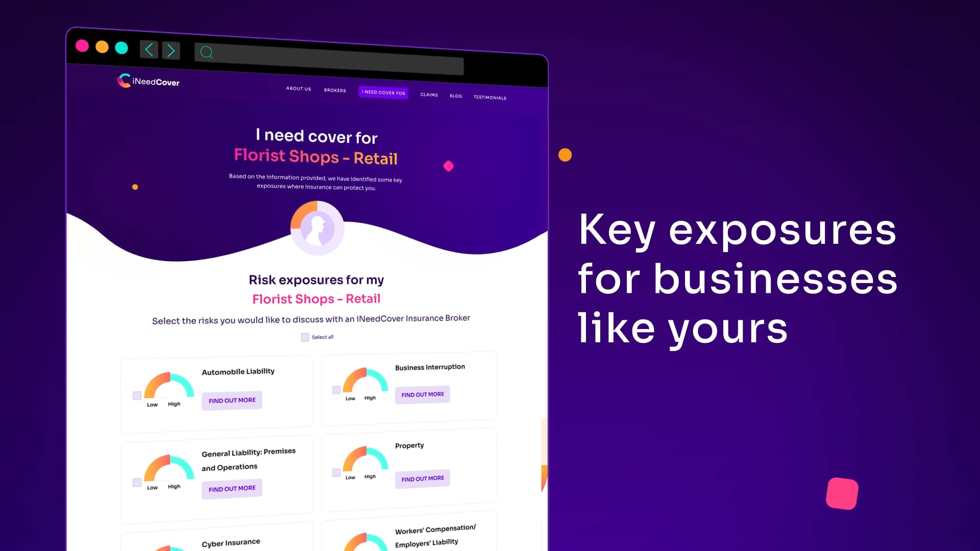Expand the Brokers navigation menu
The width and height of the screenshot is (980, 551).
(335, 89)
